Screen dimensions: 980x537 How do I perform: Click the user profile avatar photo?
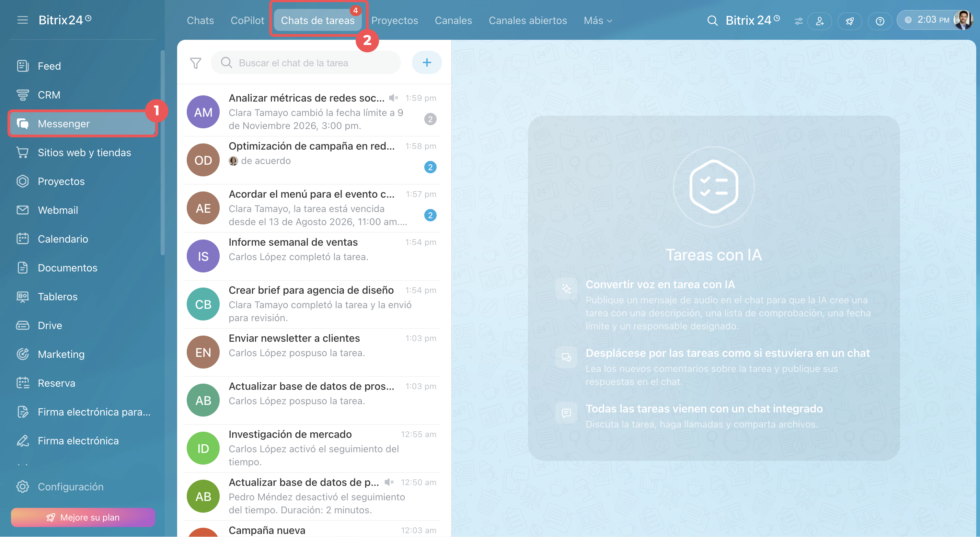(x=963, y=20)
